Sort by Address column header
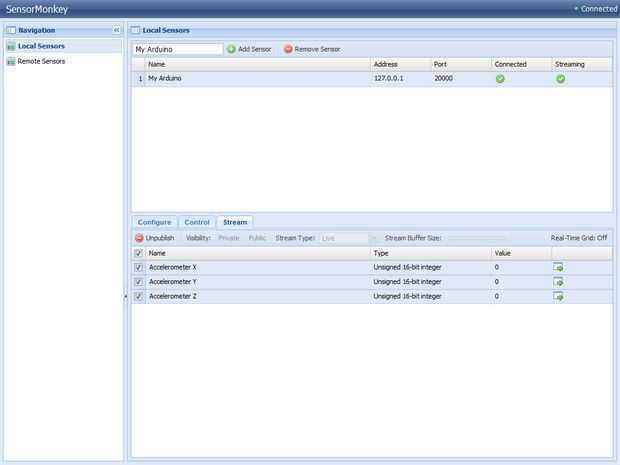This screenshot has width=620, height=465. point(401,64)
